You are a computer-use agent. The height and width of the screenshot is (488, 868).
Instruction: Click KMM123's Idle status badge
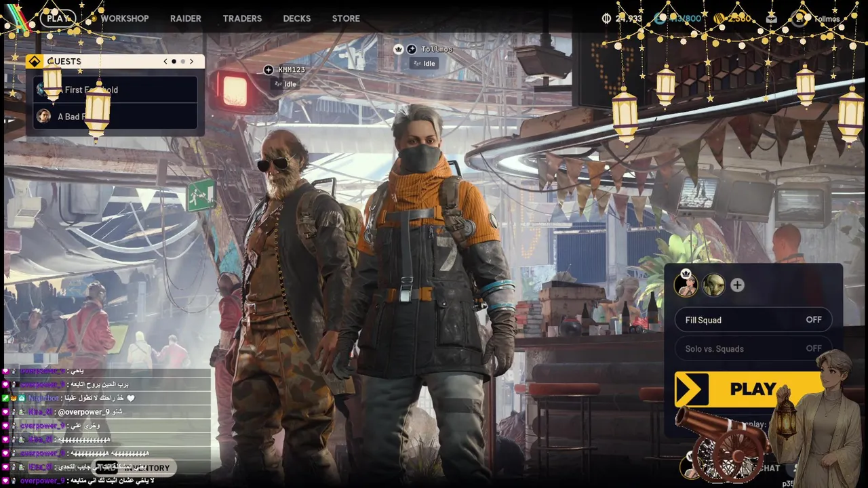click(285, 84)
